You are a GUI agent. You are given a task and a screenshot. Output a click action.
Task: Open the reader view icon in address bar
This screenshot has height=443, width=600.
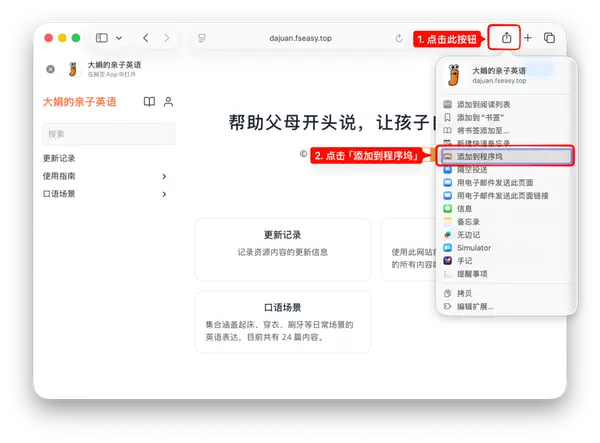(x=202, y=38)
